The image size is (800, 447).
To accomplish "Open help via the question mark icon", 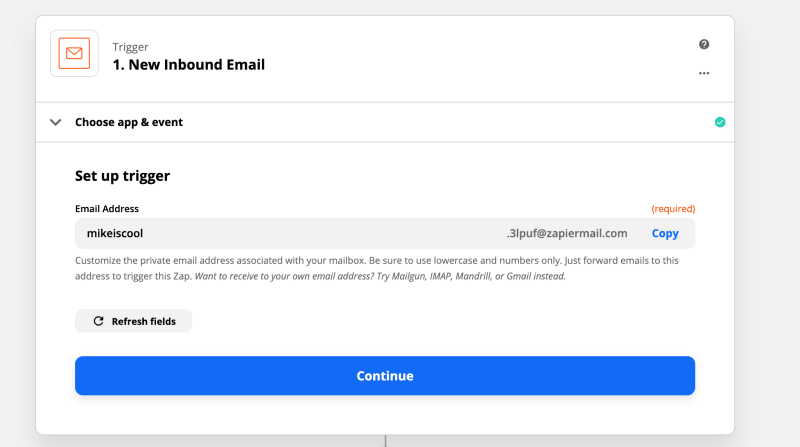I will pos(704,44).
